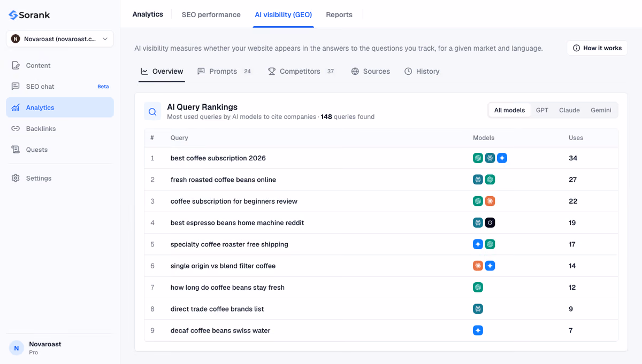Click the teal model icon in direct trade row
Viewport: 642px width, 364px height.
point(478,309)
